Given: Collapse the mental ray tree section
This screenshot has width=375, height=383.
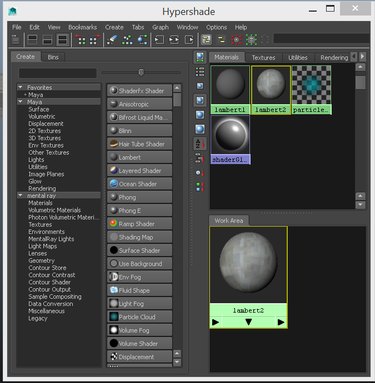Looking at the screenshot, I should pyautogui.click(x=21, y=195).
